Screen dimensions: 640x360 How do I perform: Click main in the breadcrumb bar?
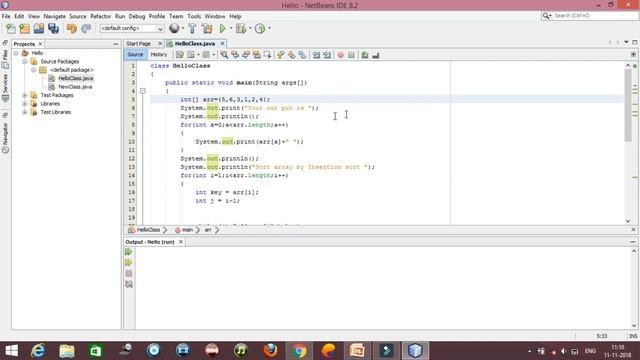[187, 230]
